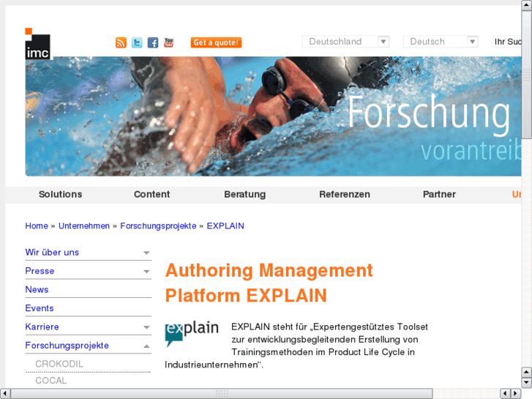Viewport: 532px width, 399px height.
Task: Open the YouTube icon link
Action: (x=168, y=42)
